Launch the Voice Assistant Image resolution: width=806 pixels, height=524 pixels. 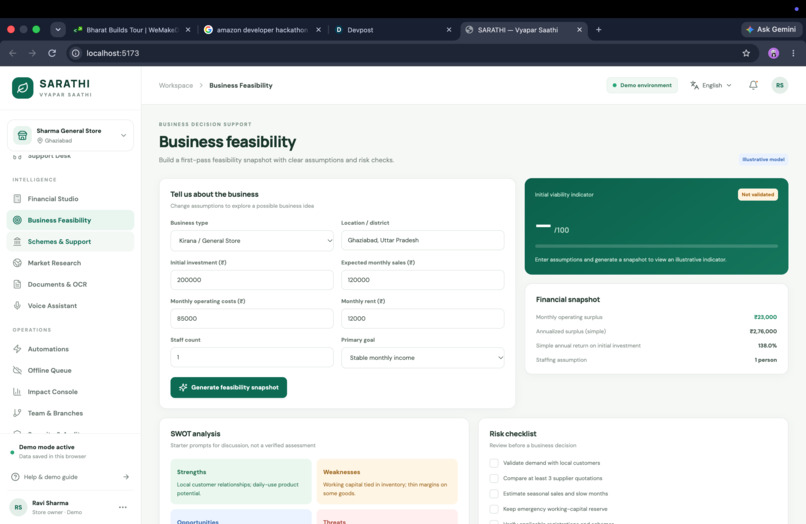pos(70,305)
